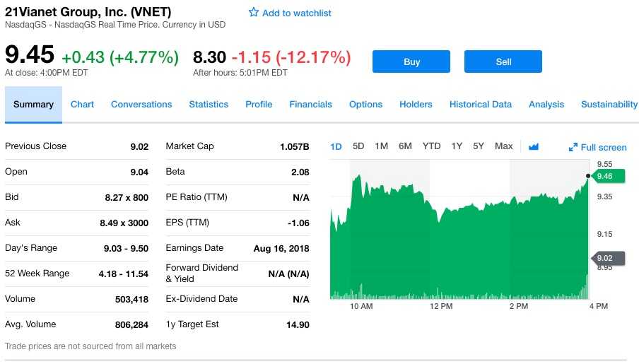Click the Full screen expand arrows icon
639x364 pixels.
573,147
